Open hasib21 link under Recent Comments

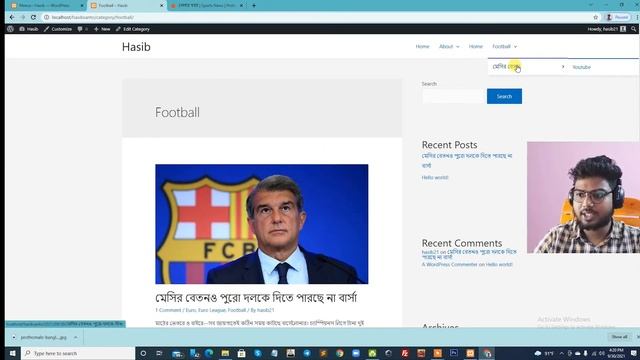pos(430,252)
